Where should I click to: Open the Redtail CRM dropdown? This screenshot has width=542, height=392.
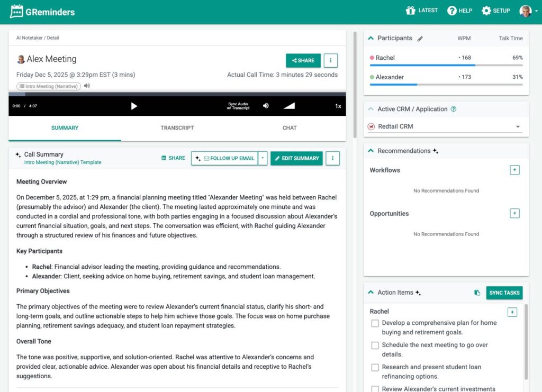pyautogui.click(x=517, y=127)
